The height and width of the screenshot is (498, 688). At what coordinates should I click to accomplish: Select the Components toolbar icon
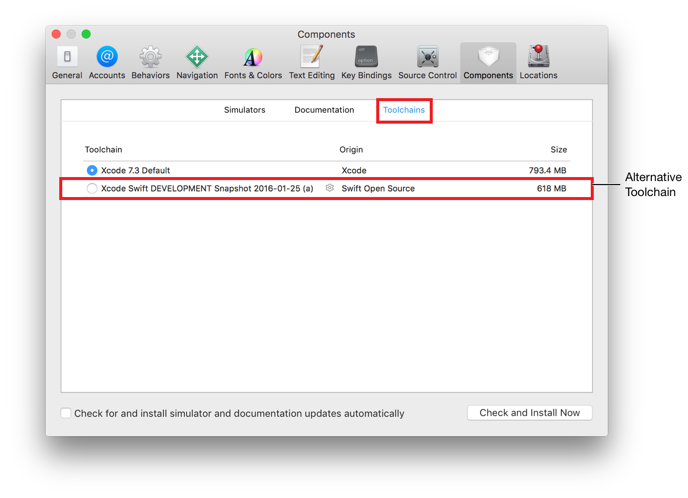(488, 63)
